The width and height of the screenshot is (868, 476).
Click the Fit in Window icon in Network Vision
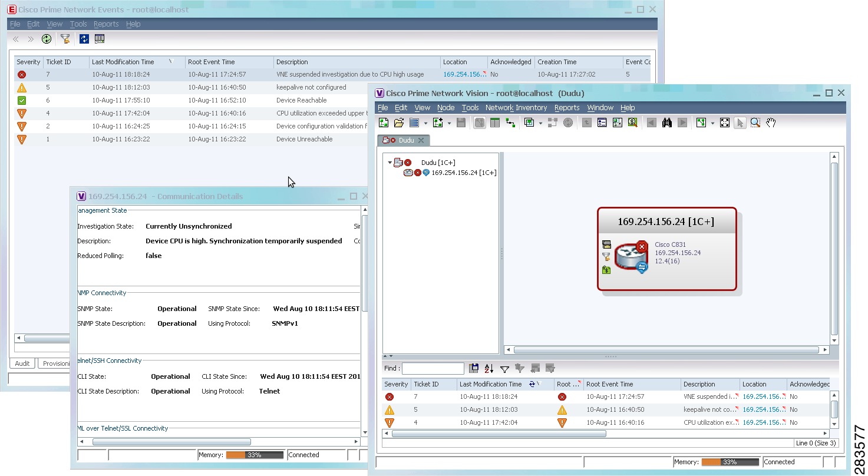tap(725, 123)
